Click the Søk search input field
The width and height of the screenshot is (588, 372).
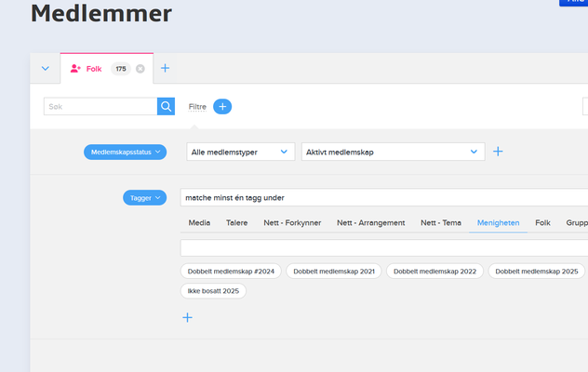tap(100, 107)
